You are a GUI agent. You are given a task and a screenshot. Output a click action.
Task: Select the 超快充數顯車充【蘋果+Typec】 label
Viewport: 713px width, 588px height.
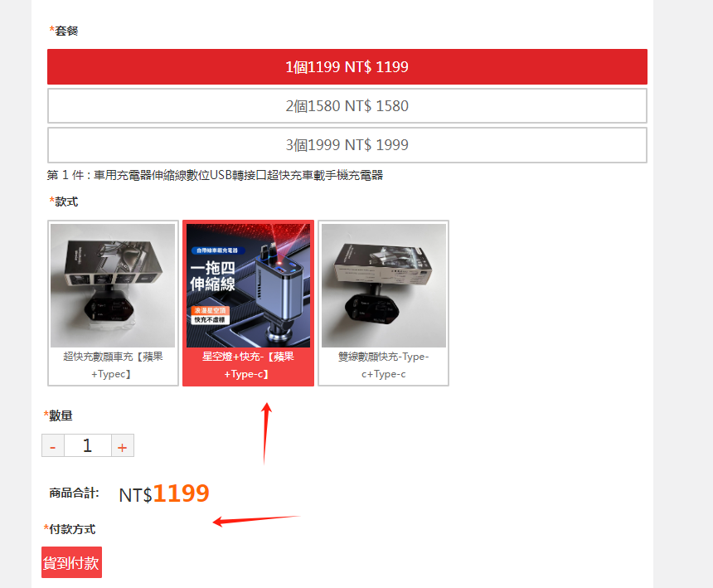coord(113,365)
